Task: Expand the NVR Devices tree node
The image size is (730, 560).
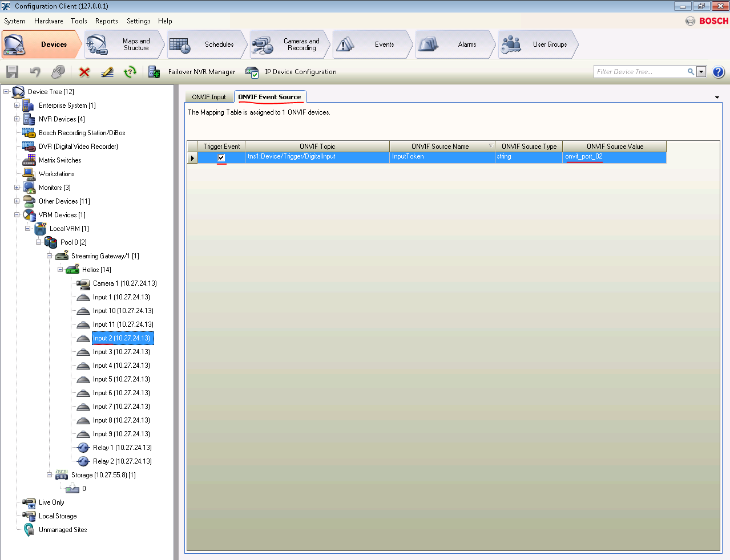Action: (x=17, y=119)
